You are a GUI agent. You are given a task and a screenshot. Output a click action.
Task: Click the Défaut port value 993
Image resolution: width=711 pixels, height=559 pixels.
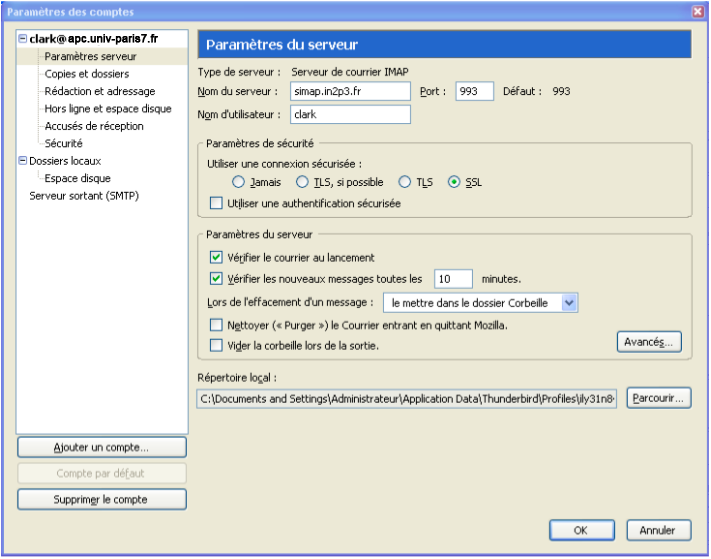[561, 91]
